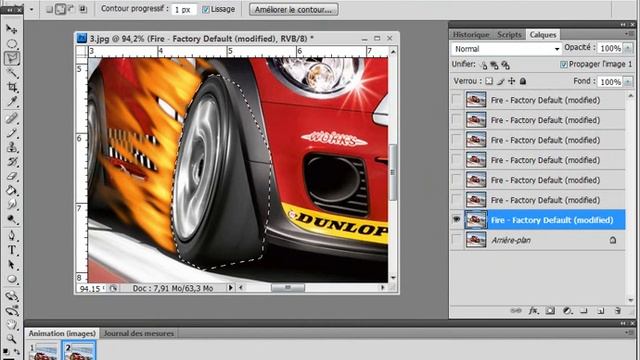640x360 pixels.
Task: Select the Animation (images) tab
Action: pyautogui.click(x=62, y=333)
